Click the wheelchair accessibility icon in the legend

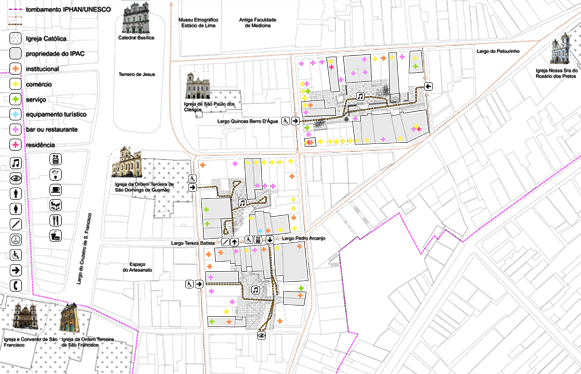[16, 255]
